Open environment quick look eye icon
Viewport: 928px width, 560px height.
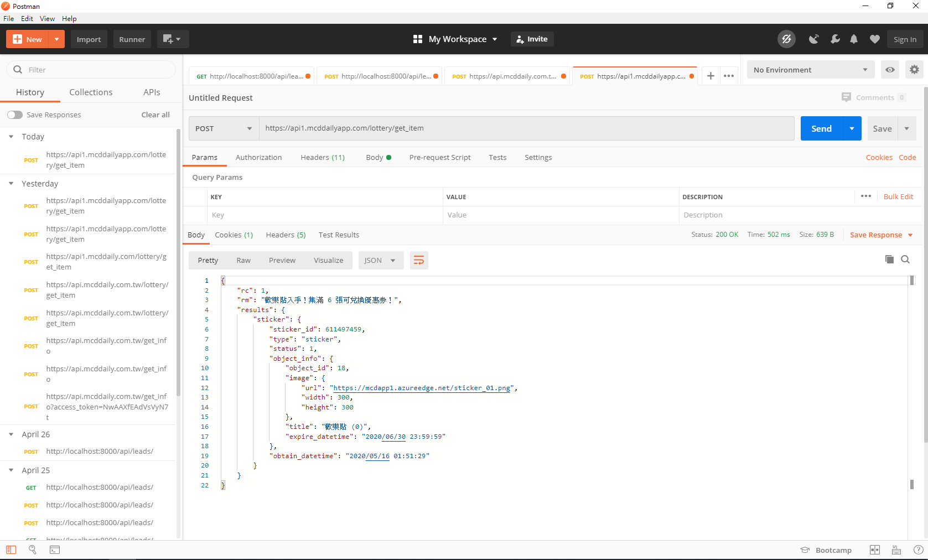pyautogui.click(x=890, y=70)
